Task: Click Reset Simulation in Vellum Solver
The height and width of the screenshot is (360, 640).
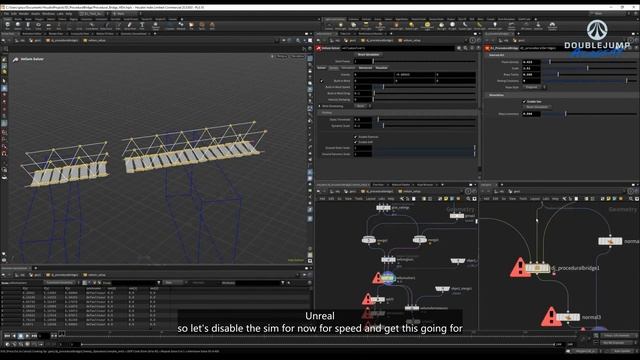Action: click(x=368, y=55)
